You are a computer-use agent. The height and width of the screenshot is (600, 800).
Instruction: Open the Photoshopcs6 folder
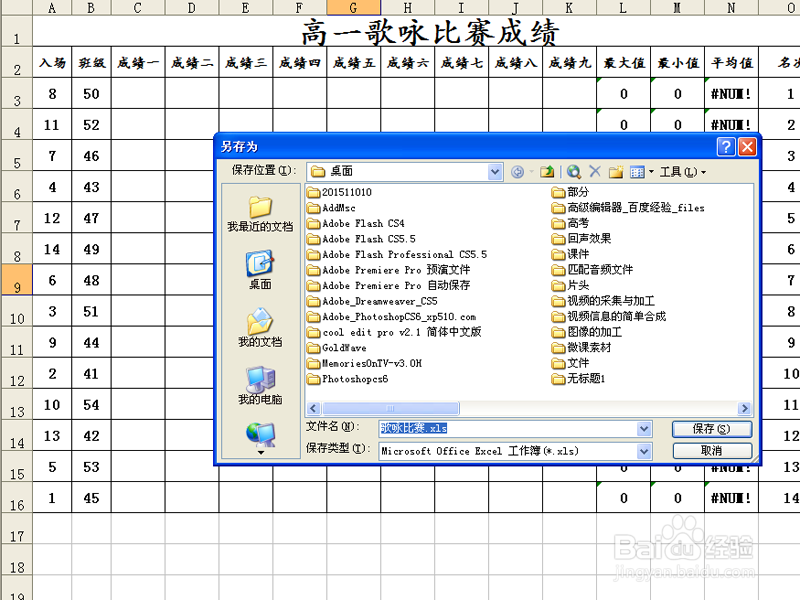[355, 379]
